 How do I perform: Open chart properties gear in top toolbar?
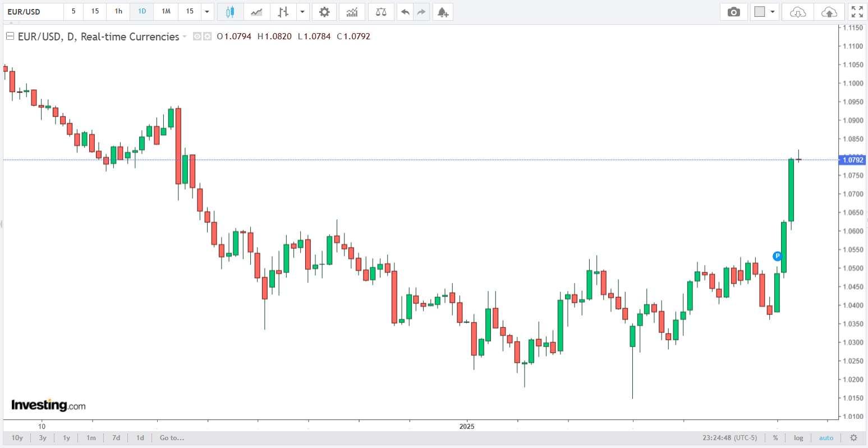(324, 12)
